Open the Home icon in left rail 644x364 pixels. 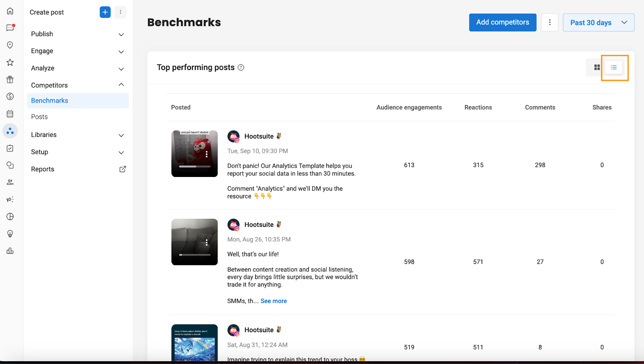point(10,11)
